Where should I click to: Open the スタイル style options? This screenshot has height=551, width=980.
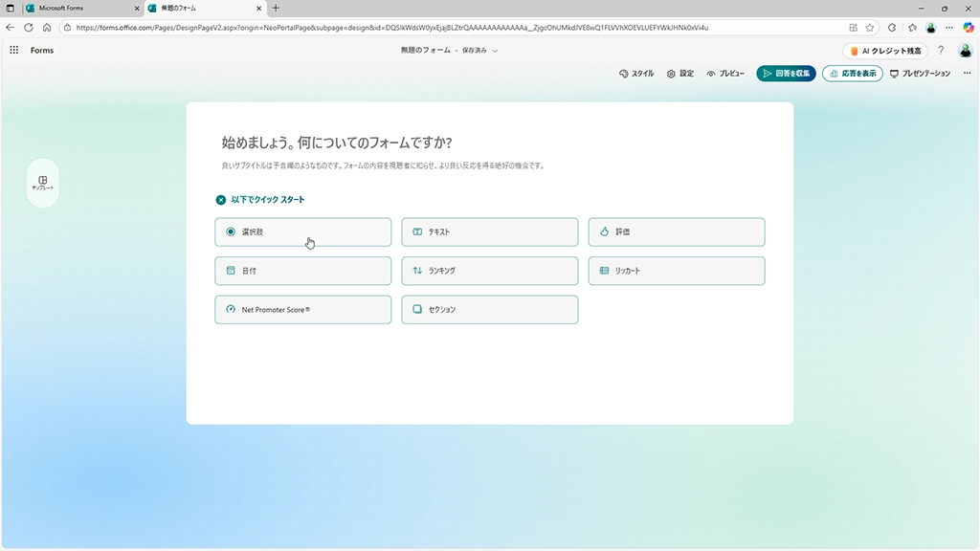636,74
